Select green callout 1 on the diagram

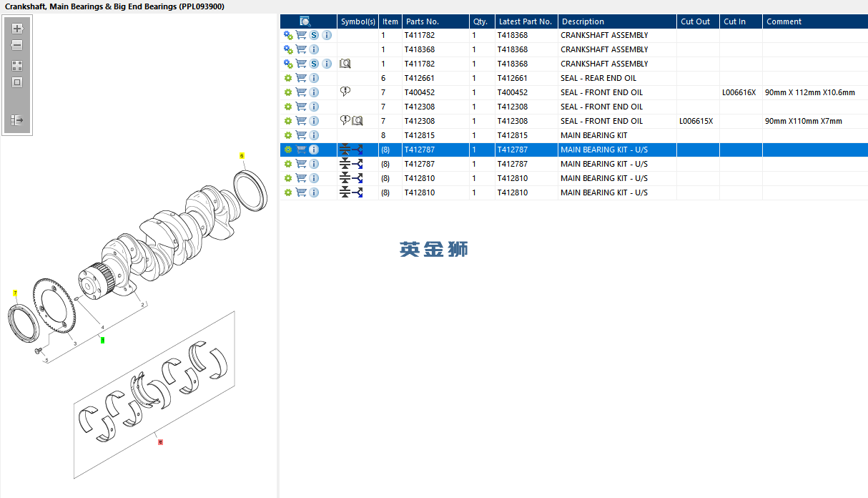tap(102, 341)
